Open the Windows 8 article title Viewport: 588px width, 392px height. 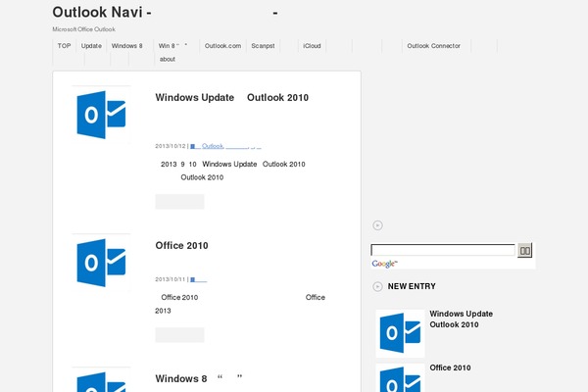pyautogui.click(x=199, y=378)
